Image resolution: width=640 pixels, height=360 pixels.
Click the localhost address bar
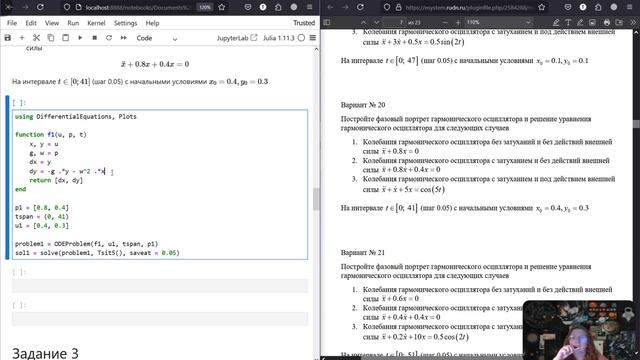pyautogui.click(x=139, y=7)
